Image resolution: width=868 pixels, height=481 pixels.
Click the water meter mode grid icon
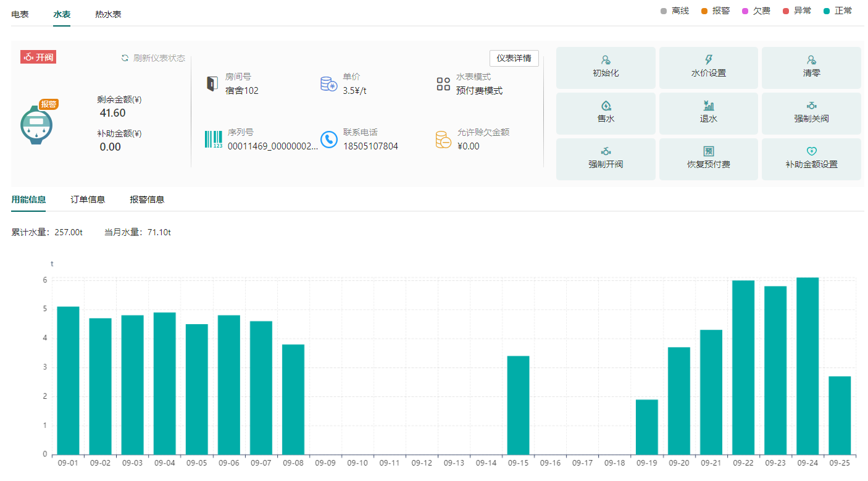pyautogui.click(x=443, y=84)
